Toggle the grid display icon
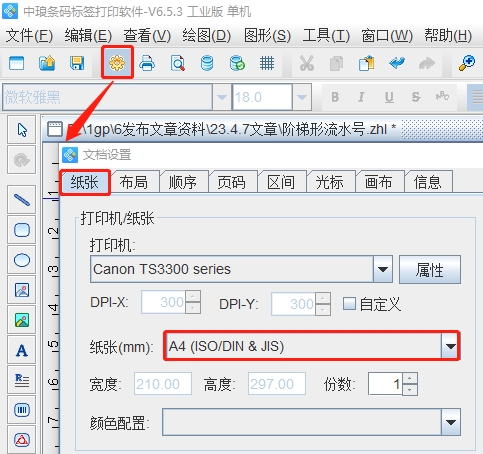 [267, 63]
